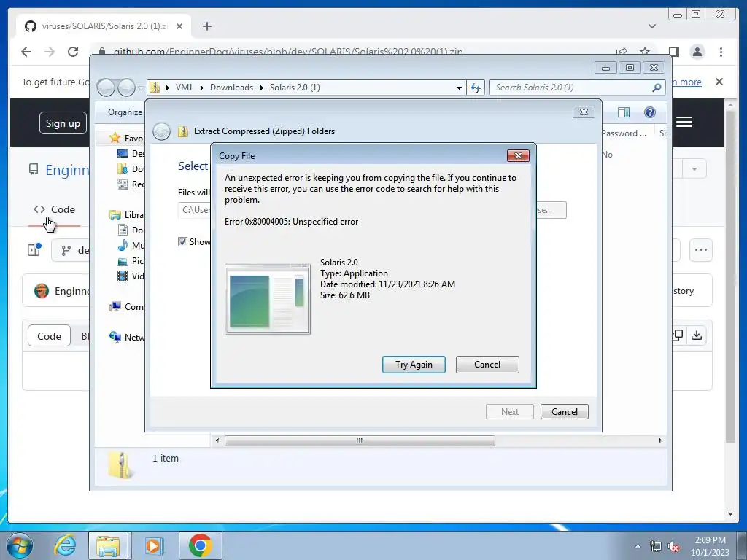
Task: Click Cancel in Extract Compressed Folders wizard
Action: [x=564, y=411]
